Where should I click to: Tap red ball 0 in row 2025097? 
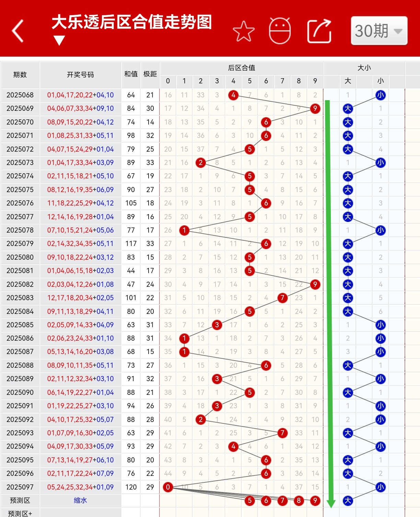[168, 487]
